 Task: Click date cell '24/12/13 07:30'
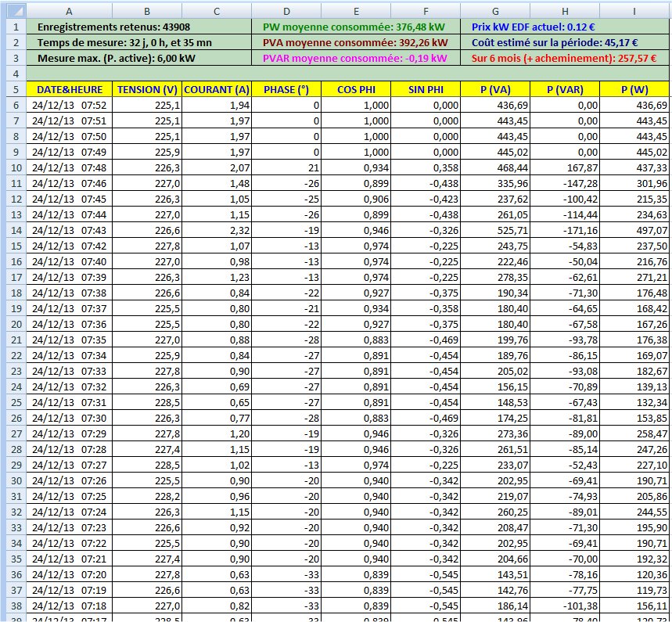69,418
